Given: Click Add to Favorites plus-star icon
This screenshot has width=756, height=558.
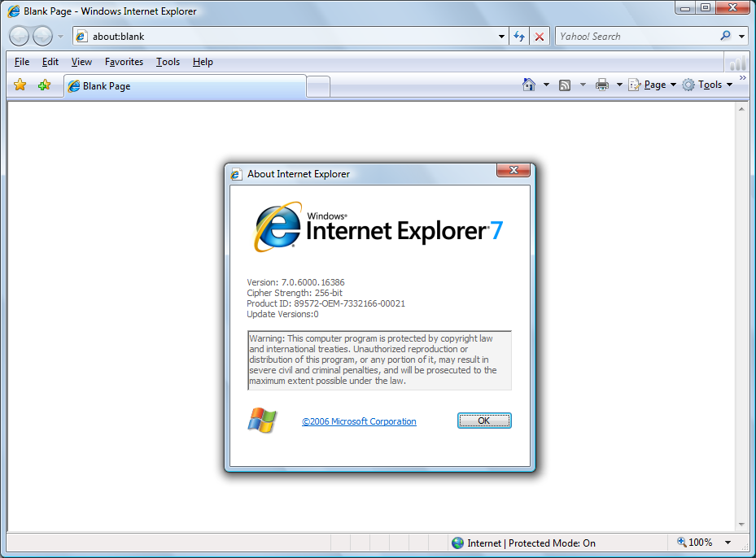Looking at the screenshot, I should coord(44,85).
